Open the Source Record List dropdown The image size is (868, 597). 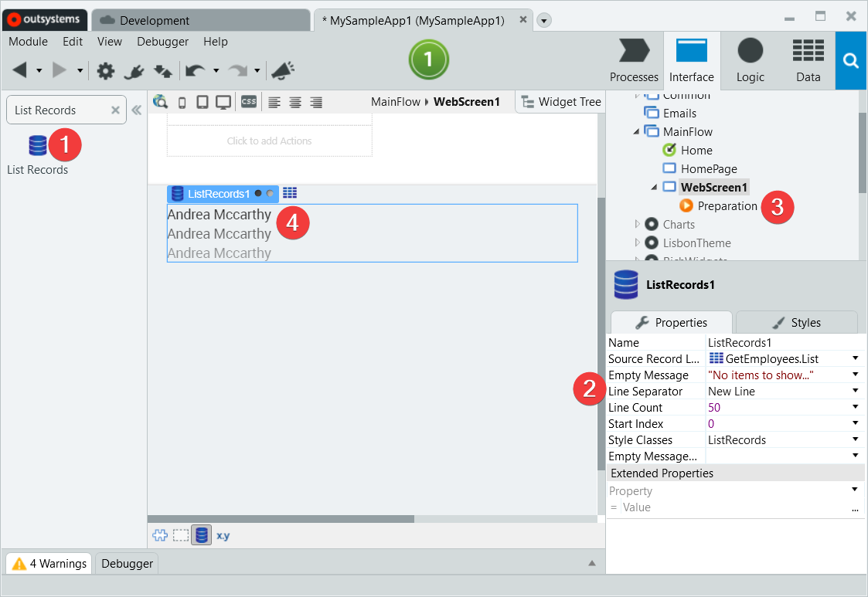pos(854,358)
